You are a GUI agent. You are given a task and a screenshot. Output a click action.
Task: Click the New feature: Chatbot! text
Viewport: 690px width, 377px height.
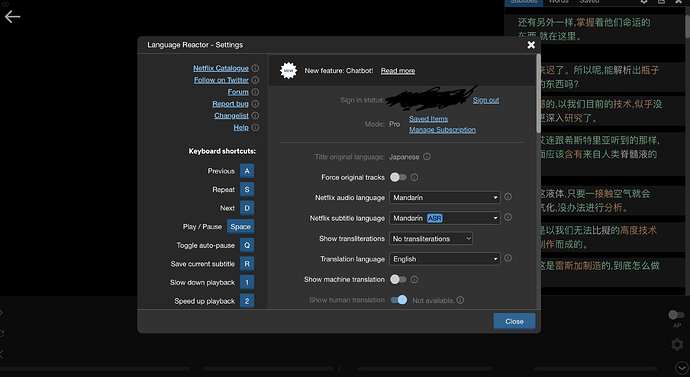pyautogui.click(x=339, y=70)
